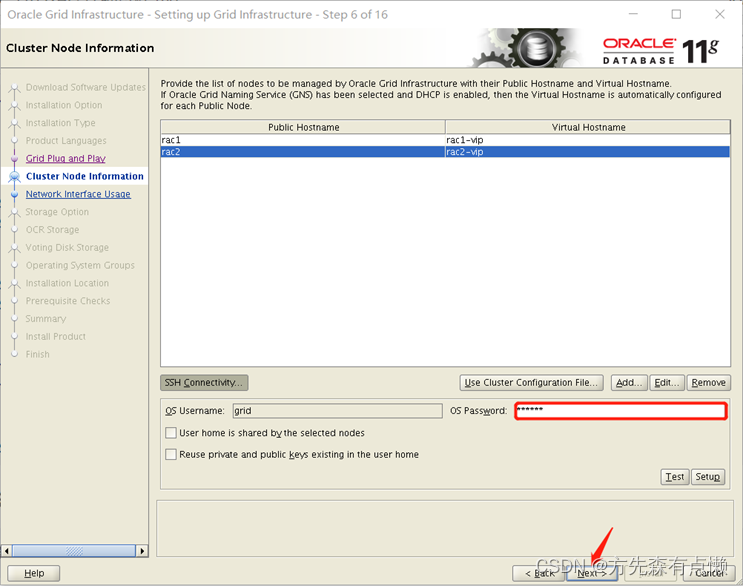Click the Add node button
743x586 pixels.
tap(629, 383)
